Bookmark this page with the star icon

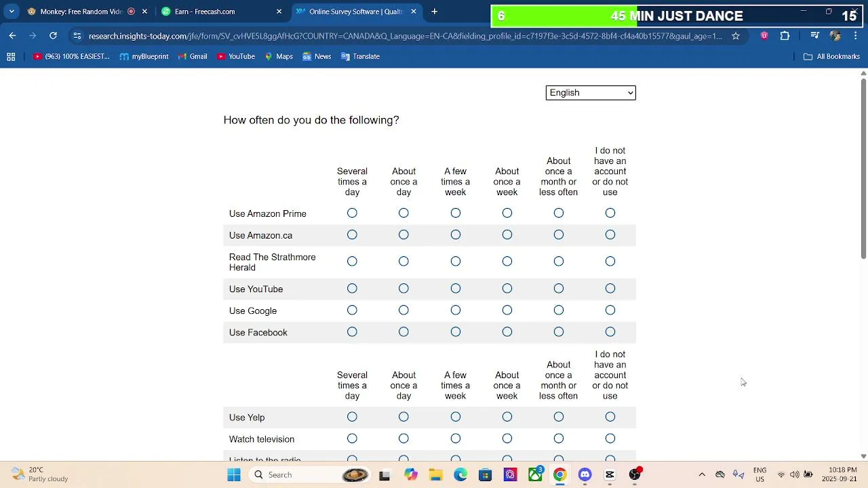[736, 36]
